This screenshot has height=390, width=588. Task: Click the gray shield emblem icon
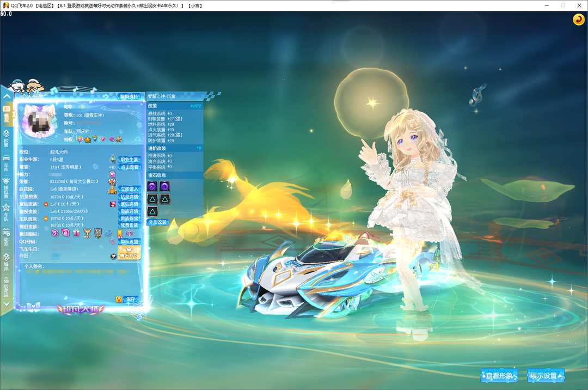(x=98, y=234)
